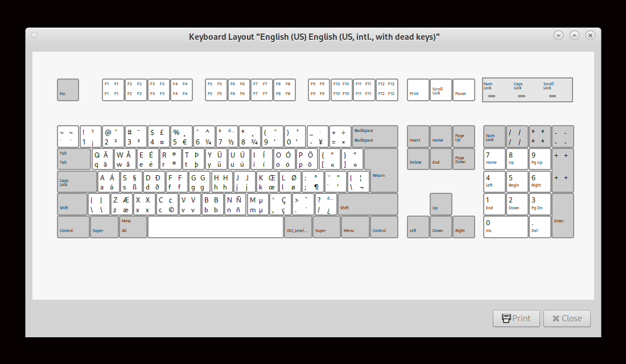Maximize the window using title bar up-chevron

574,35
